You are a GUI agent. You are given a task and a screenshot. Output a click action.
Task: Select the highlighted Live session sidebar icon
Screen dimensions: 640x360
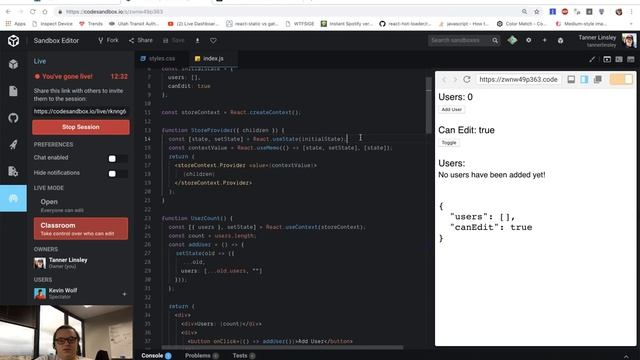[x=13, y=198]
